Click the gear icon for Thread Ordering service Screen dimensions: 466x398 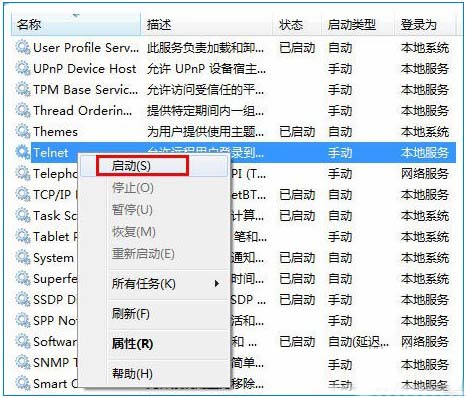tap(23, 110)
